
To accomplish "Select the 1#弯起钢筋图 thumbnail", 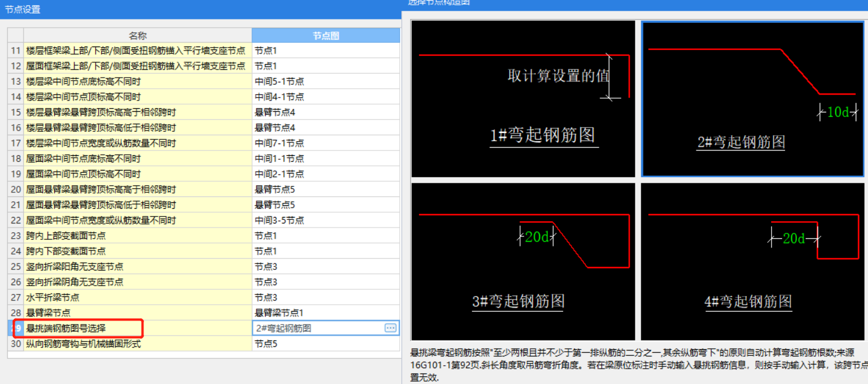I will pyautogui.click(x=523, y=99).
